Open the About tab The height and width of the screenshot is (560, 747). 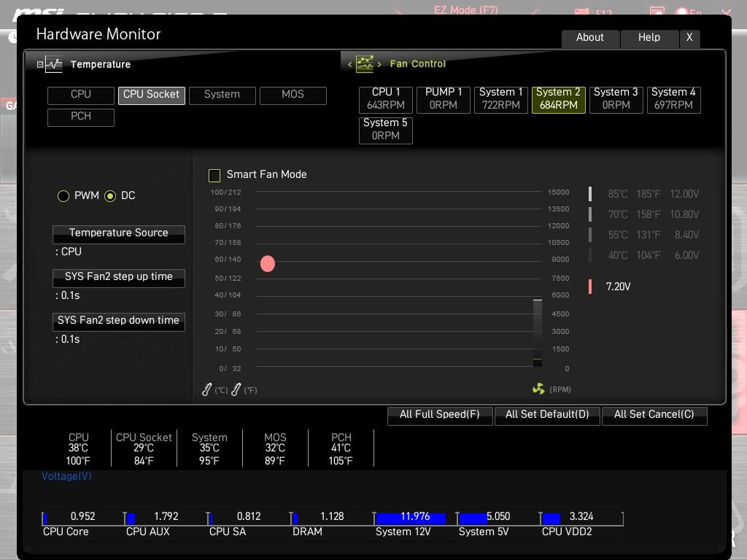(590, 38)
